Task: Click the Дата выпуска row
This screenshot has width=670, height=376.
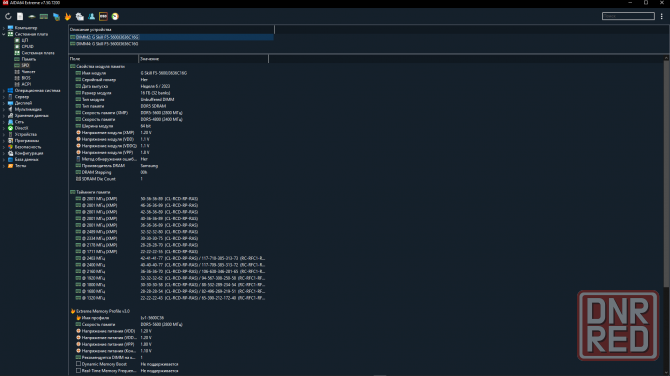Action: point(169,86)
